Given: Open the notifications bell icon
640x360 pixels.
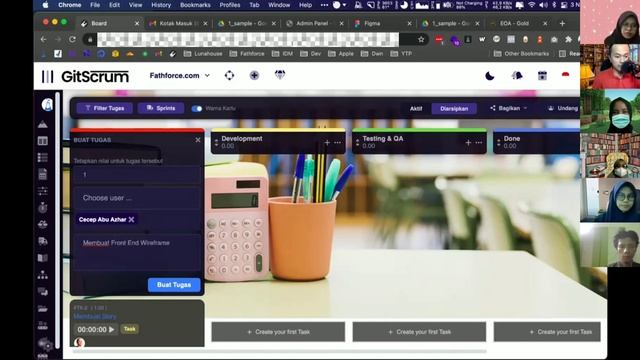Looking at the screenshot, I should (x=517, y=76).
